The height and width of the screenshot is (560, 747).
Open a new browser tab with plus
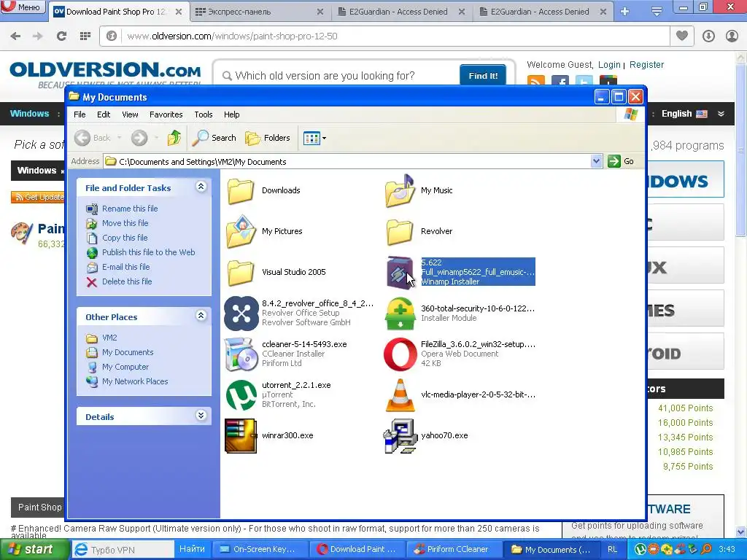coord(624,12)
